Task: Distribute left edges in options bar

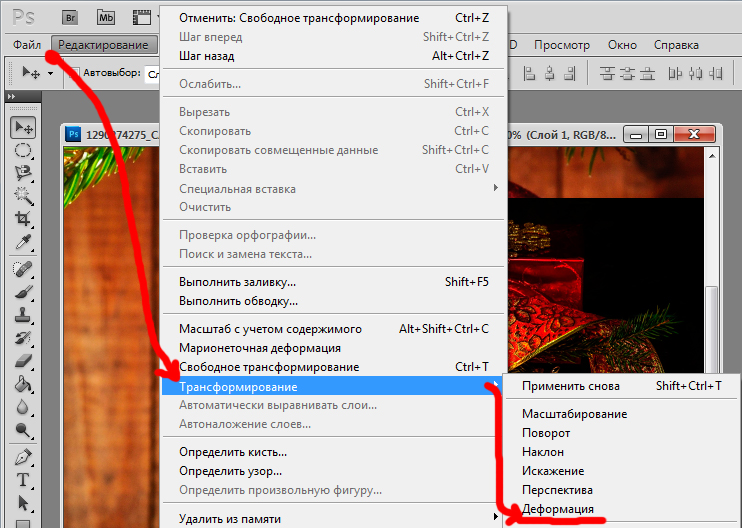Action: [675, 73]
